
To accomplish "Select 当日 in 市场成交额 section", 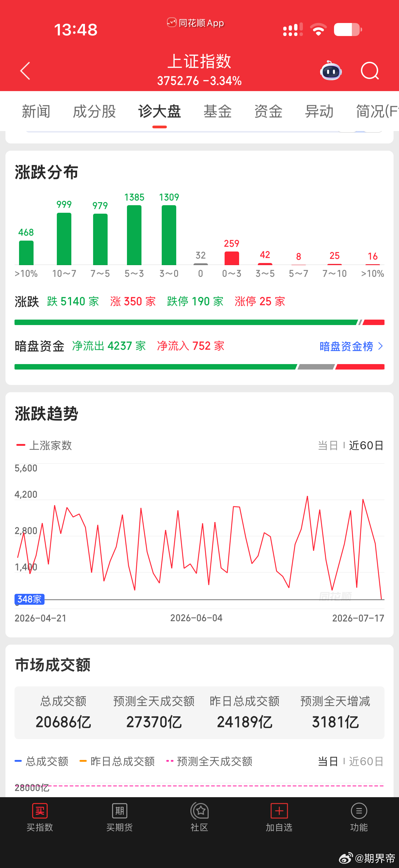I will [x=328, y=761].
